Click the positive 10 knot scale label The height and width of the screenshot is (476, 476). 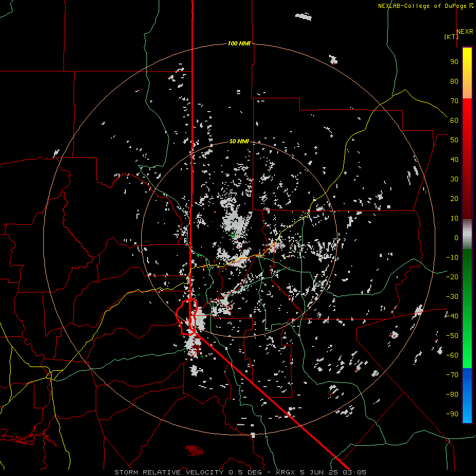click(x=454, y=218)
